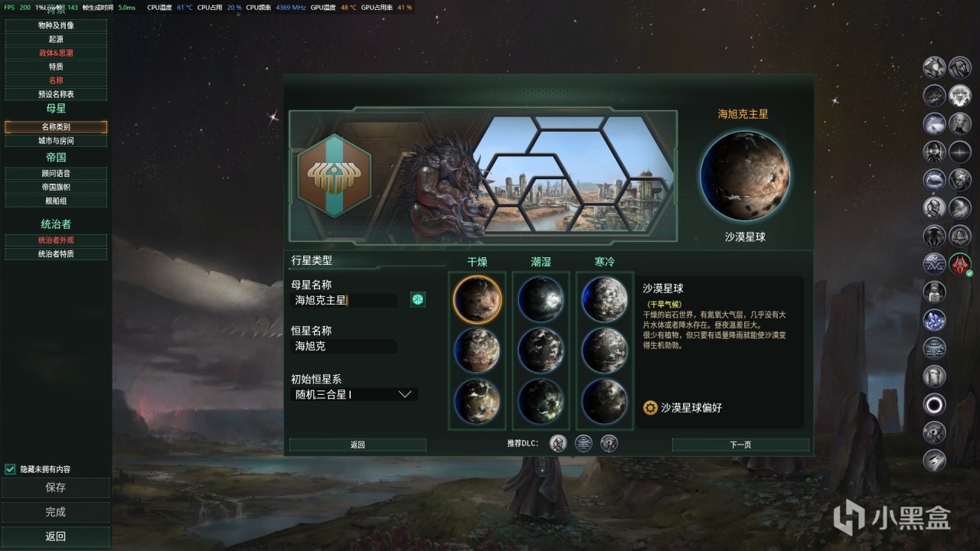Click the 母星名称 input field

click(x=345, y=300)
